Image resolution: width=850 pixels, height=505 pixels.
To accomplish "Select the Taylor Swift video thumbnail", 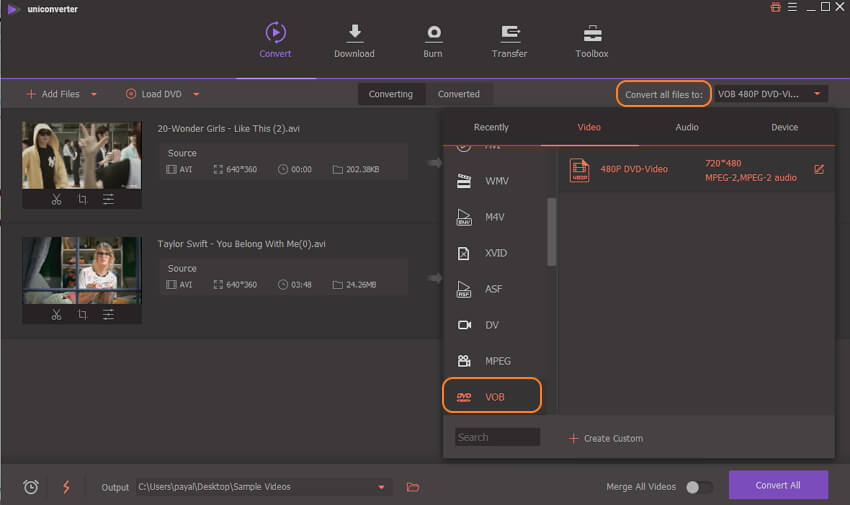I will (x=81, y=270).
